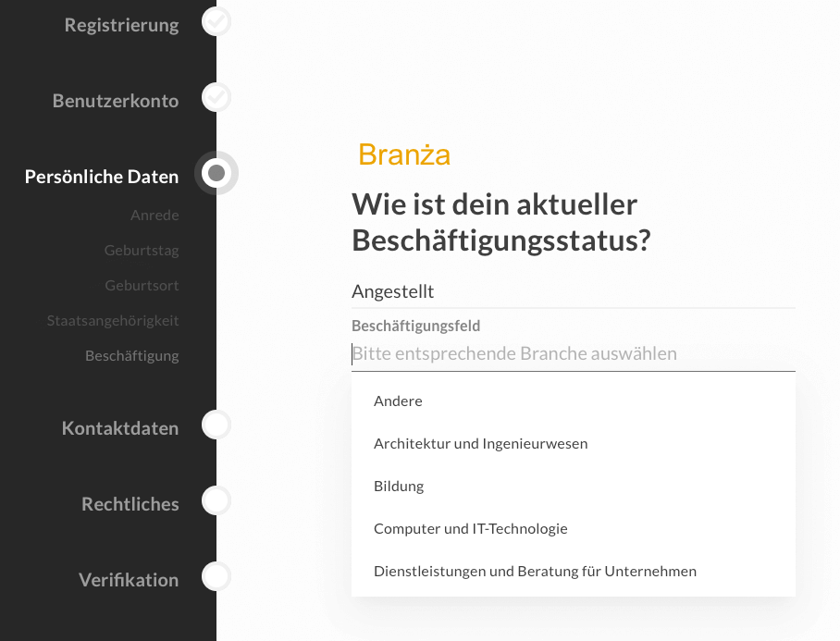840x641 pixels.
Task: Go to the Verifikation step
Action: (x=129, y=580)
